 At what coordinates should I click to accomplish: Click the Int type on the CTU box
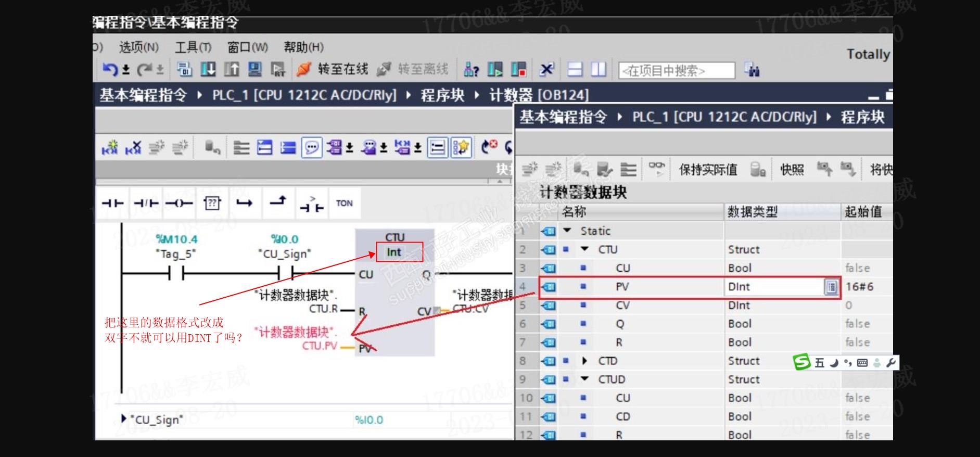point(394,252)
